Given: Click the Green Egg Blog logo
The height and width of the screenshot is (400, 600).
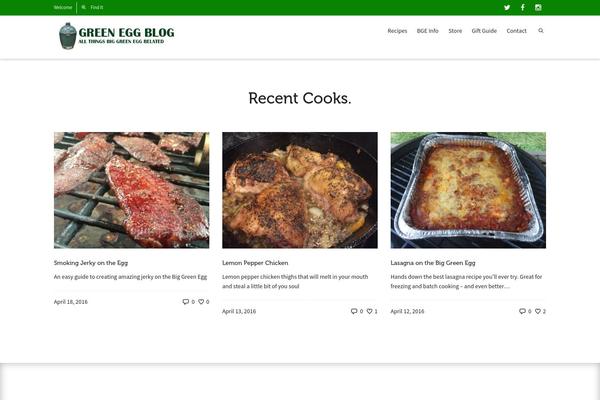Looking at the screenshot, I should pyautogui.click(x=116, y=36).
